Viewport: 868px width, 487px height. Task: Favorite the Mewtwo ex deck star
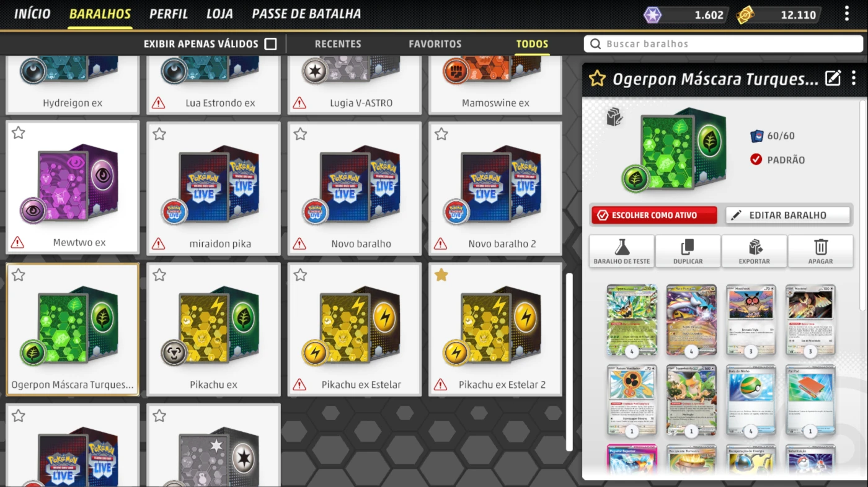(x=19, y=133)
